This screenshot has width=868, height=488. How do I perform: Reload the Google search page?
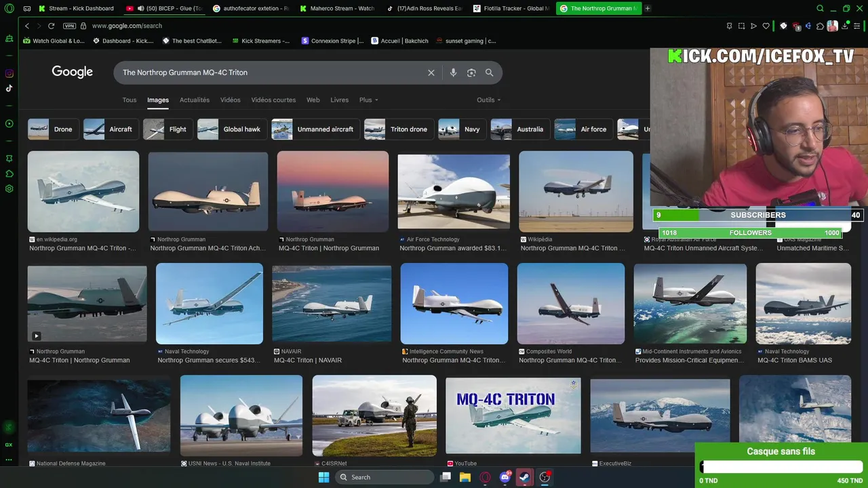pyautogui.click(x=51, y=26)
